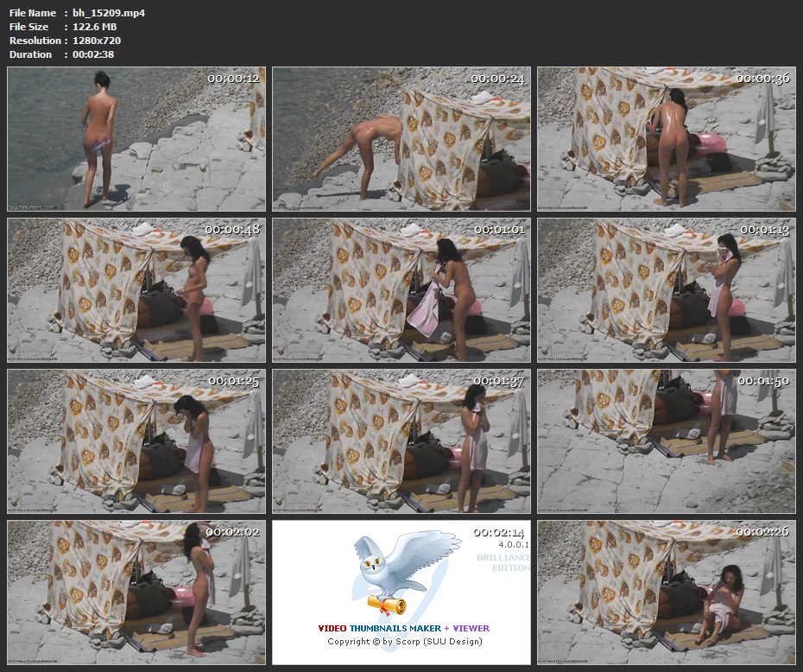Open the frame stamped 00:00:36
This screenshot has height=672, width=803.
coord(666,139)
